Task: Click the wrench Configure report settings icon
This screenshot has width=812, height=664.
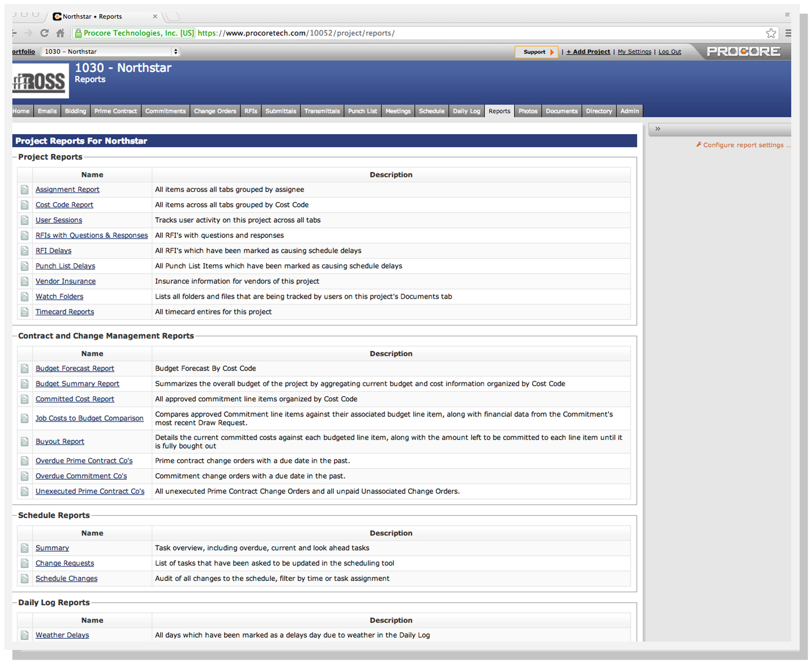Action: [x=699, y=145]
